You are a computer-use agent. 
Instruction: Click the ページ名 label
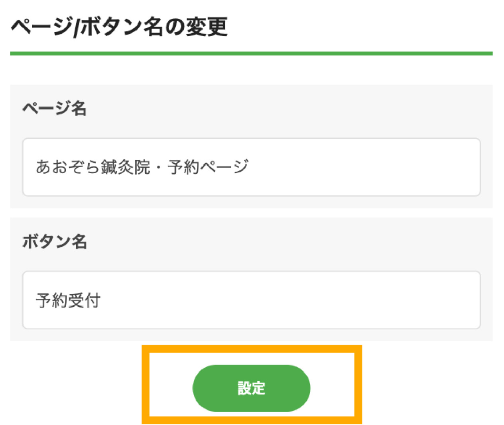click(x=54, y=108)
